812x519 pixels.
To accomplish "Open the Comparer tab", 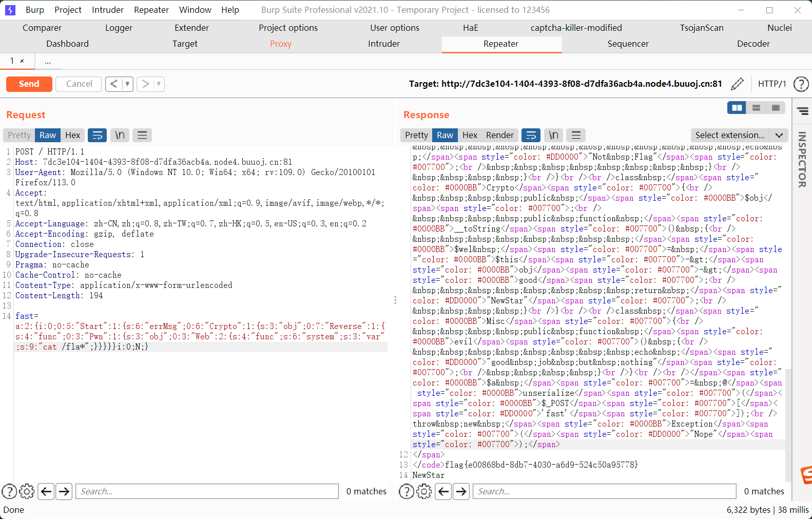I will (42, 28).
